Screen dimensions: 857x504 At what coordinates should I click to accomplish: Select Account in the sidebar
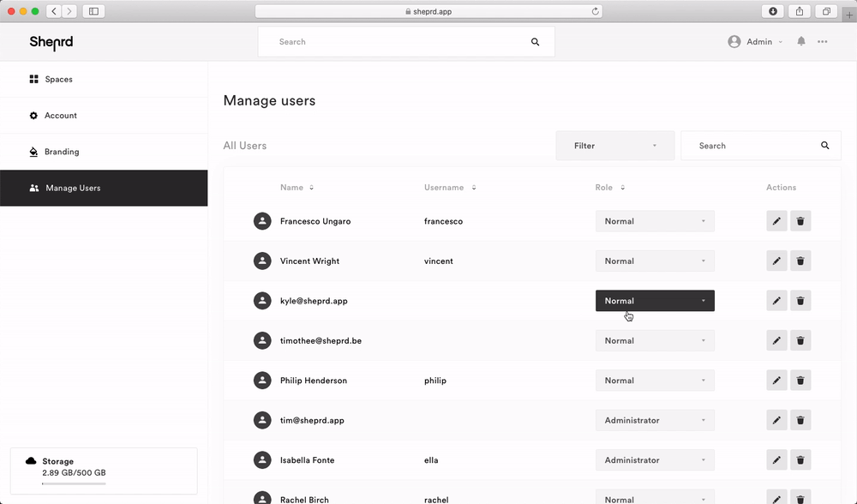60,116
